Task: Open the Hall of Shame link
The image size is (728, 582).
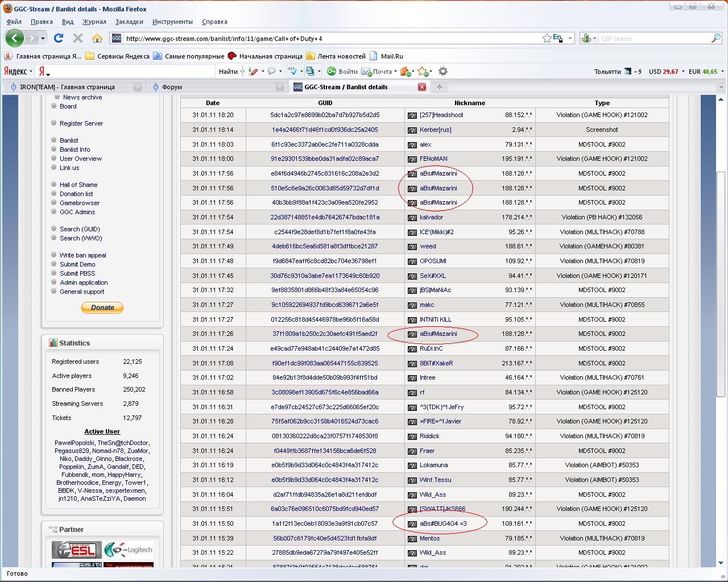Action: tap(78, 185)
